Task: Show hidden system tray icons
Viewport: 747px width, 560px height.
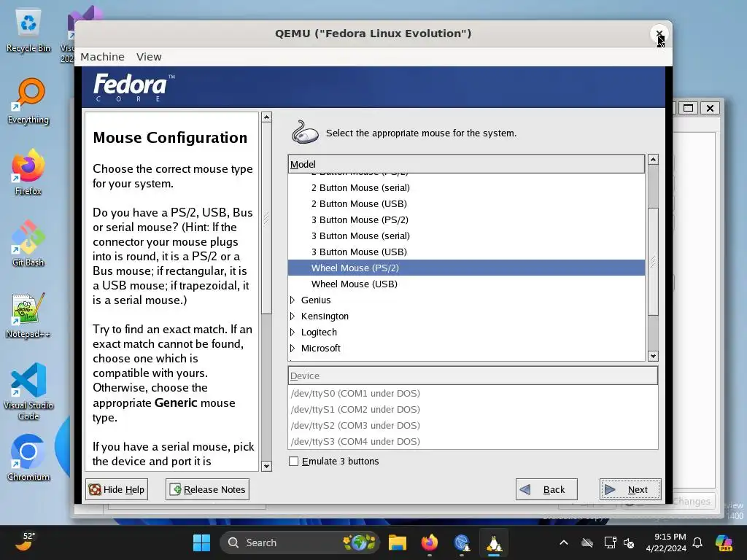Action: [564, 542]
